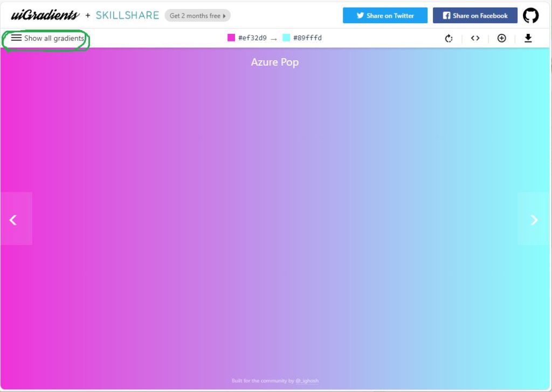Screen dimensions: 552x392
Task: Open the Show all gradients menu
Action: tap(48, 38)
